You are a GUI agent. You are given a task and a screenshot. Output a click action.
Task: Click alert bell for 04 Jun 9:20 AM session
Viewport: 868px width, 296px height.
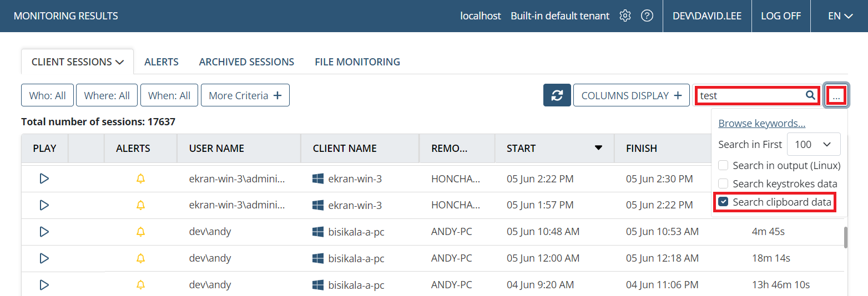[x=140, y=285]
